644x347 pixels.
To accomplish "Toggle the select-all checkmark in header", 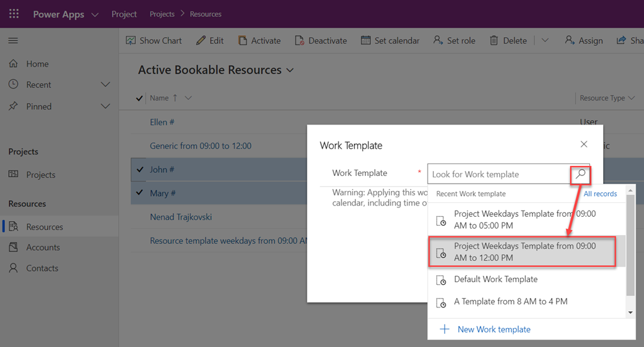I will coord(140,98).
